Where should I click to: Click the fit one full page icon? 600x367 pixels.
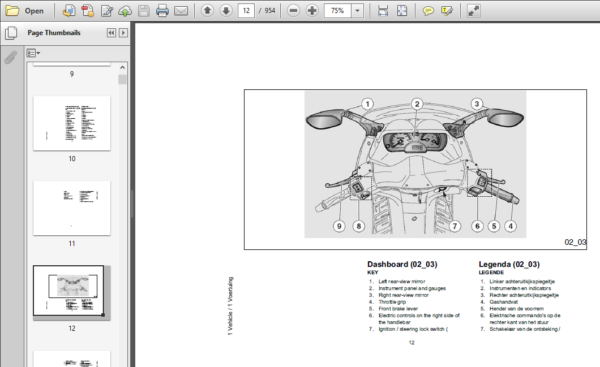[x=402, y=11]
